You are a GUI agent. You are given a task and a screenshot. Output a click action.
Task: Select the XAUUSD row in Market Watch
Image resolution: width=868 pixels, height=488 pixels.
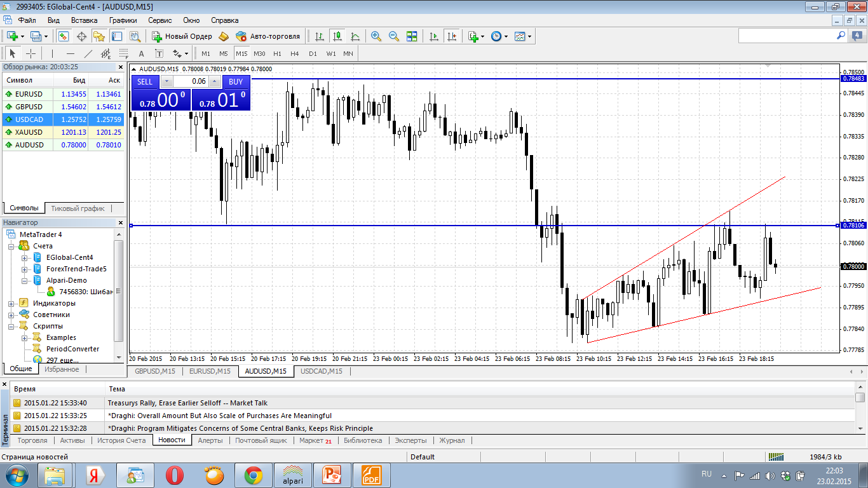click(x=64, y=132)
